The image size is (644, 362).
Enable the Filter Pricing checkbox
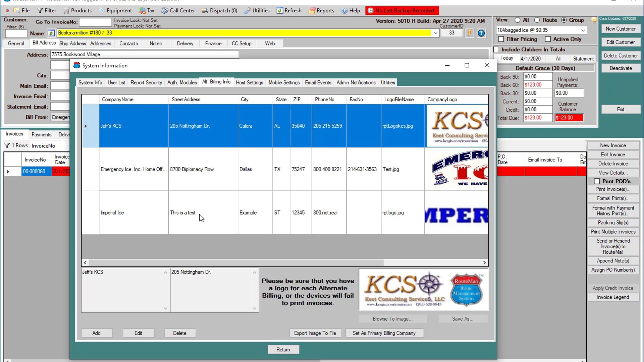(501, 39)
